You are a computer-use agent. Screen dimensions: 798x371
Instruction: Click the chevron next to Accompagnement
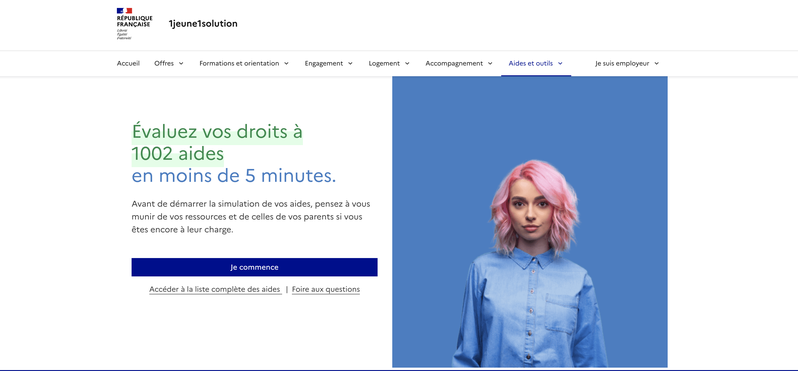490,64
